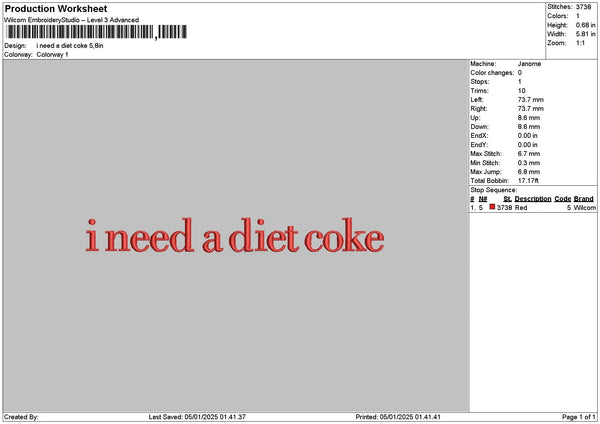Select the Min Stitch value '0.3 mm'

pyautogui.click(x=529, y=163)
